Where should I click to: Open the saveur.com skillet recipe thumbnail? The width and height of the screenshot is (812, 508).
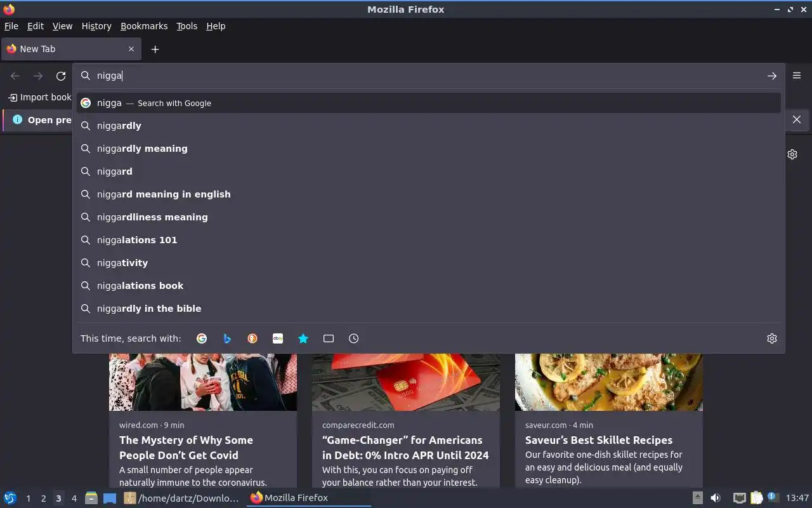click(609, 382)
